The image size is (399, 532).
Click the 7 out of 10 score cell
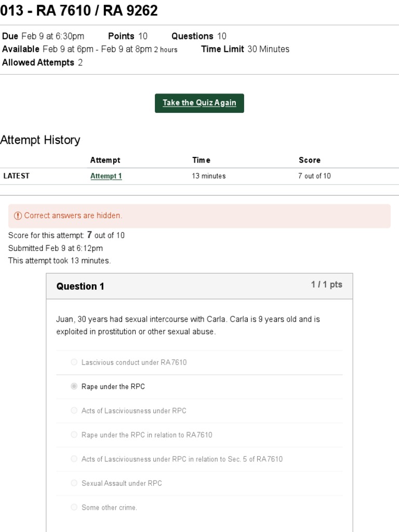[314, 176]
